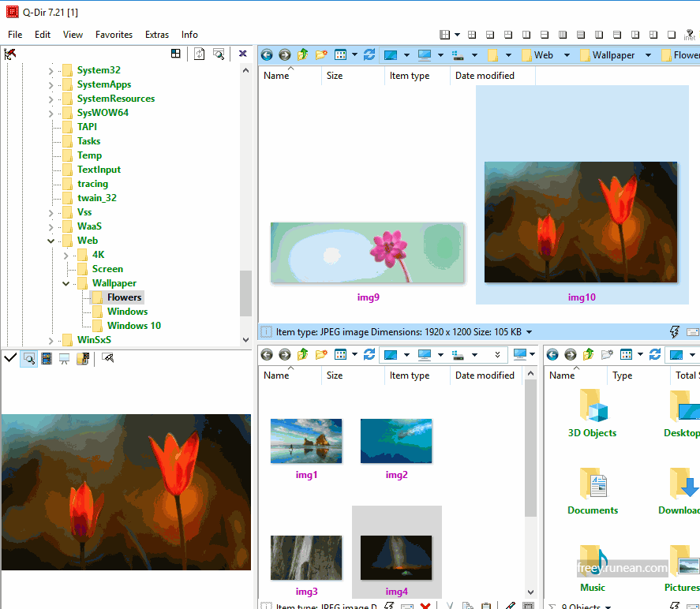Select the img1 beach thumbnail
The image size is (700, 609).
(x=306, y=441)
